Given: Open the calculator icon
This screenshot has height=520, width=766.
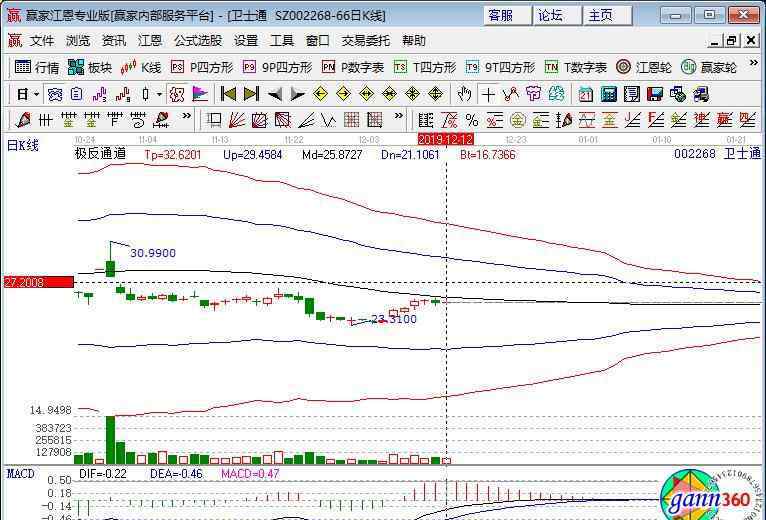Looking at the screenshot, I should point(609,94).
